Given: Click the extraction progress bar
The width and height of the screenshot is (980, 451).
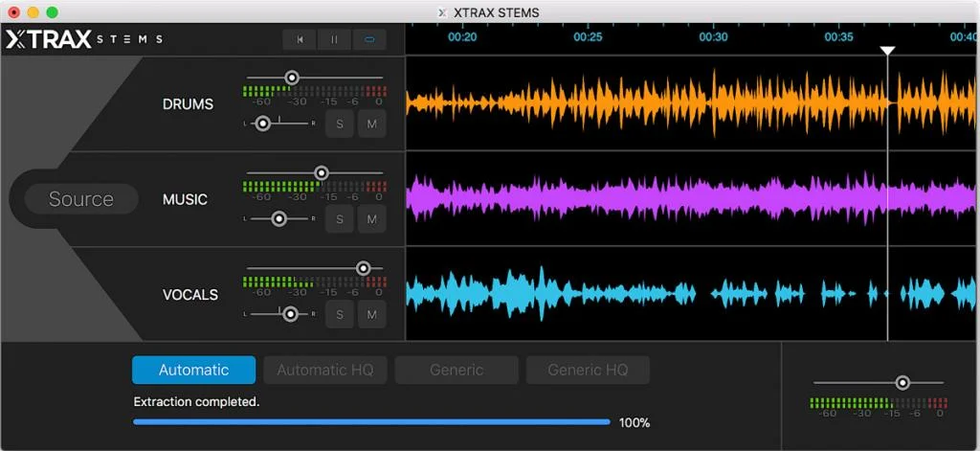Looking at the screenshot, I should [x=371, y=422].
